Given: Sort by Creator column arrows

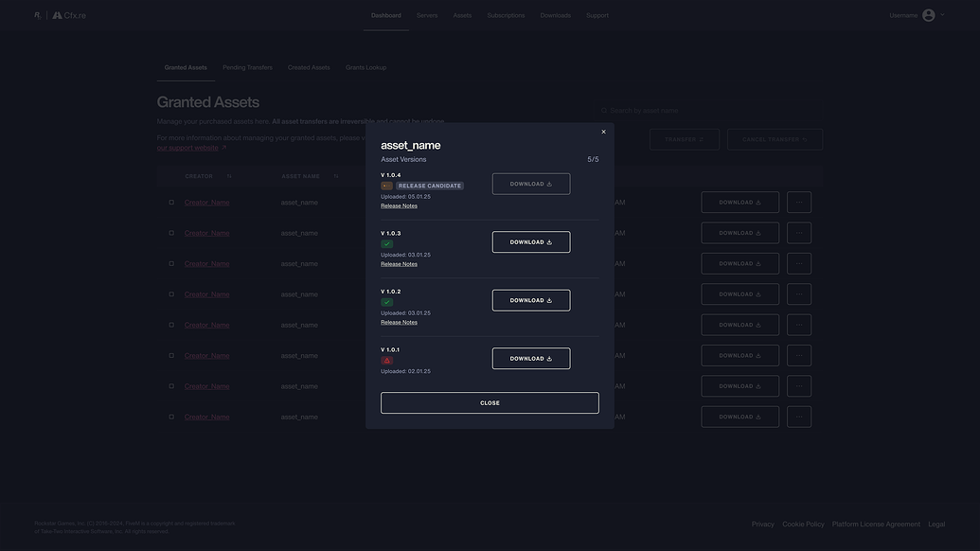Looking at the screenshot, I should [229, 176].
